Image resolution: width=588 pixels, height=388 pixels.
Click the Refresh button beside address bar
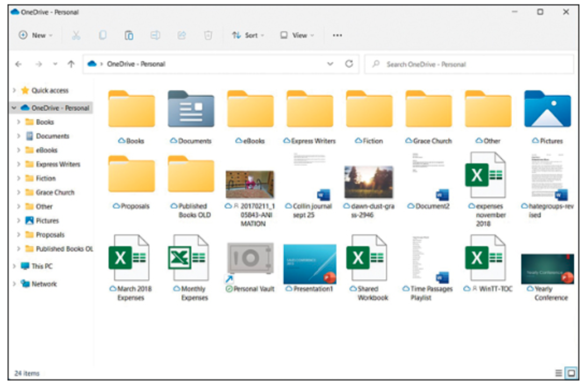tap(349, 64)
